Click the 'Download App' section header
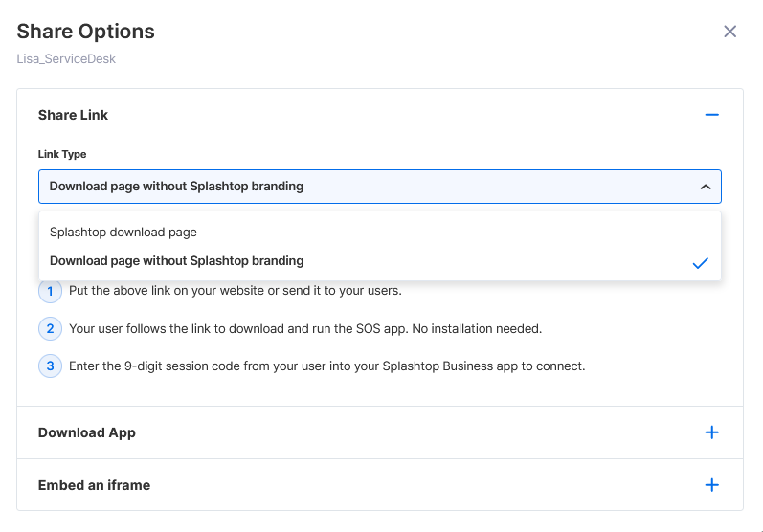The height and width of the screenshot is (532, 763). tap(379, 432)
